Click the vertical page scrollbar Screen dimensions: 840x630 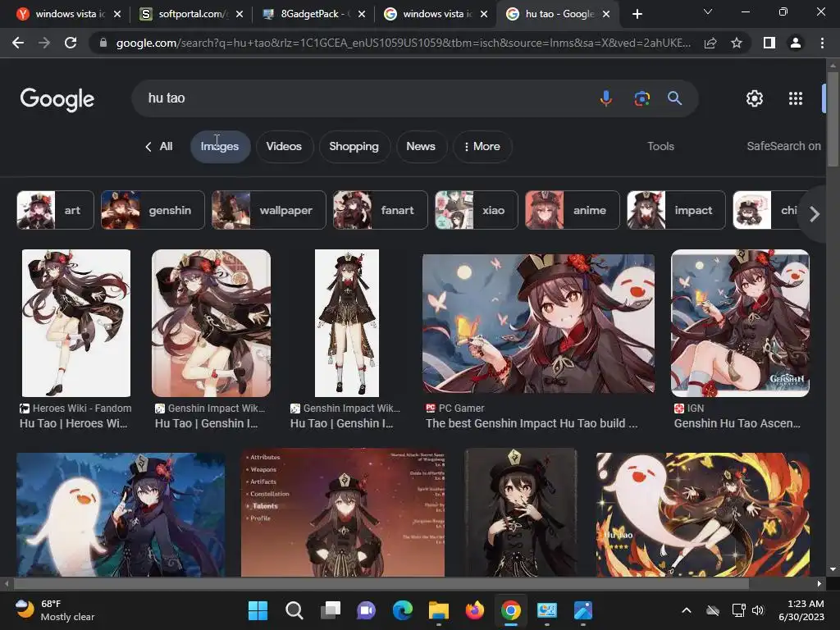(833, 118)
